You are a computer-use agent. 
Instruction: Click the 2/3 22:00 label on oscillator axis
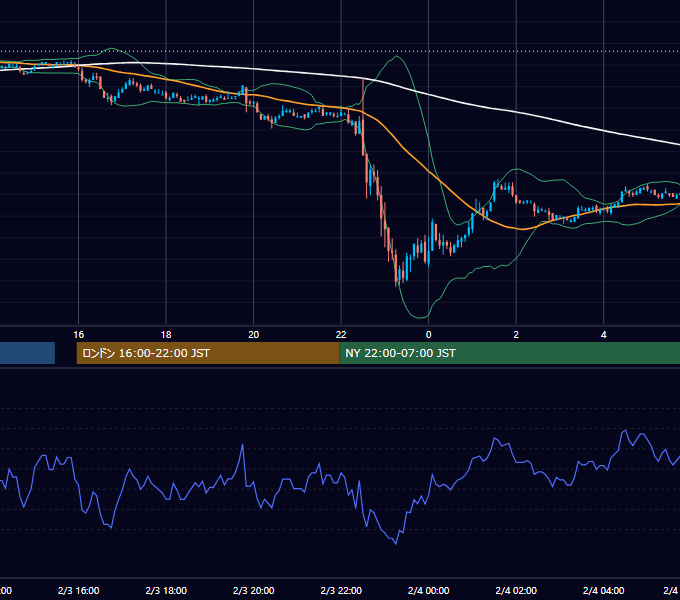tap(341, 590)
